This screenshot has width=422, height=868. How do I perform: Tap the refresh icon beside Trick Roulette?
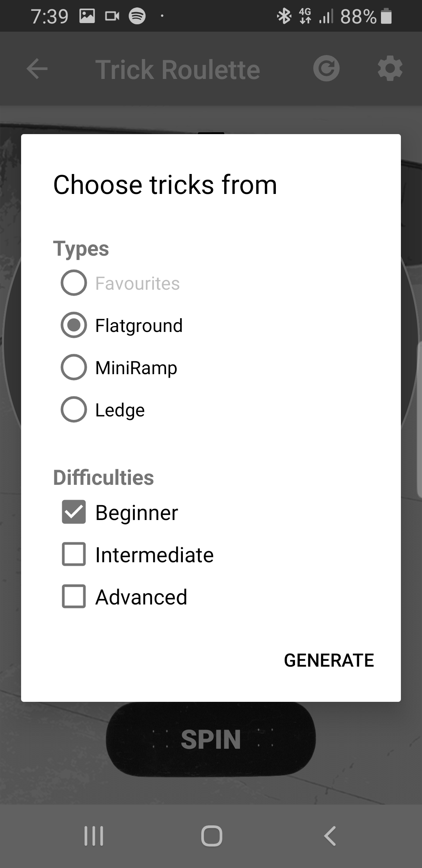pyautogui.click(x=326, y=69)
